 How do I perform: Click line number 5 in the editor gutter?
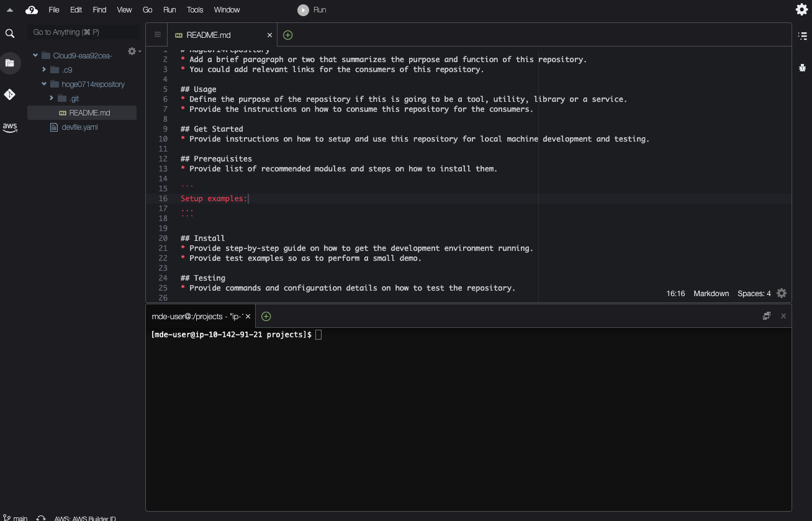(x=165, y=89)
